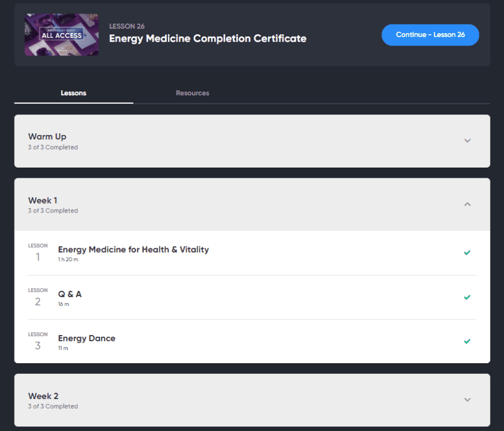Open the All Access course thumbnail
The image size is (504, 431).
click(62, 35)
